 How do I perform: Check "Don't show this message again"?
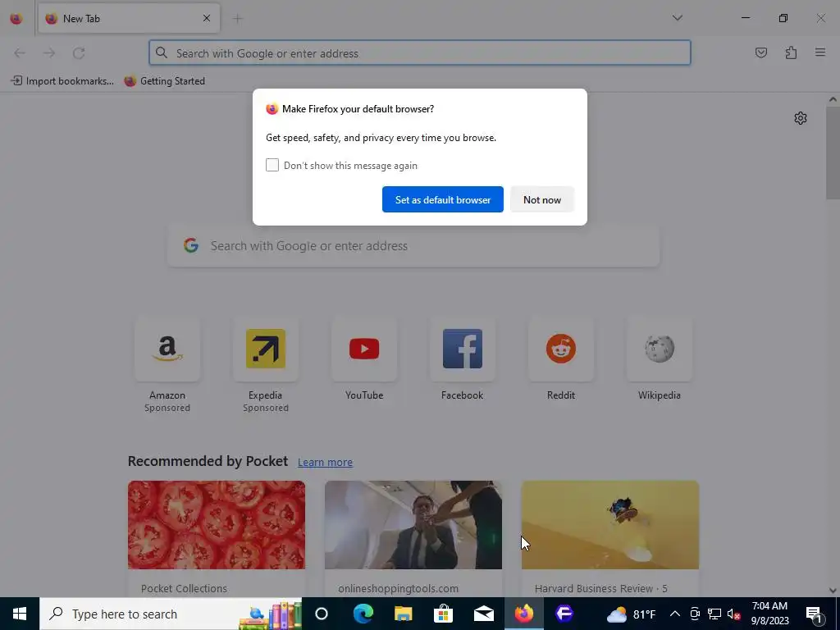pos(272,165)
